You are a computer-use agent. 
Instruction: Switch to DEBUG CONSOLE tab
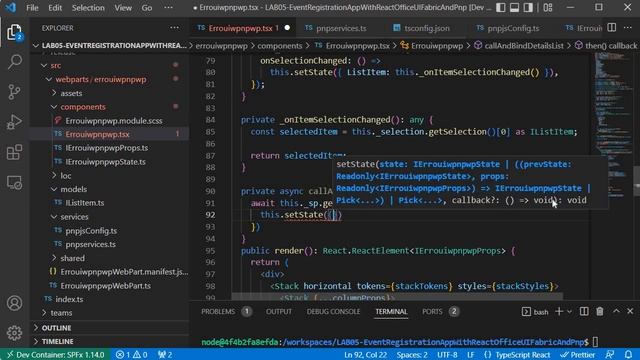pyautogui.click(x=333, y=311)
